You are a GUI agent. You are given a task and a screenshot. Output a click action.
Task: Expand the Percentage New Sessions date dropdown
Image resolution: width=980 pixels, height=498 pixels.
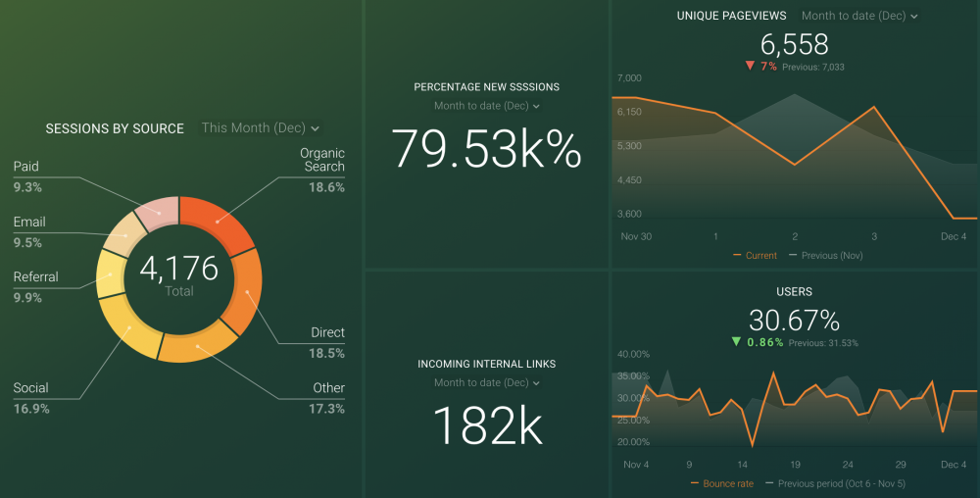click(487, 106)
